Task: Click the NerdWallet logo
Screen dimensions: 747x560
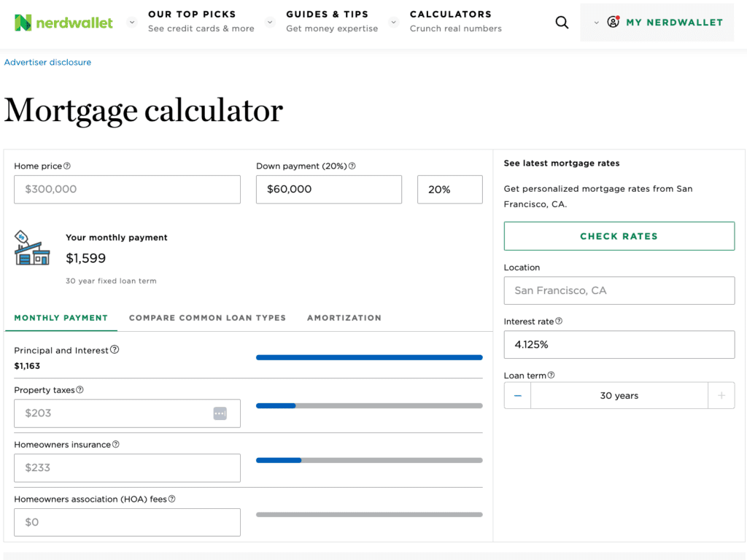Action: tap(64, 23)
